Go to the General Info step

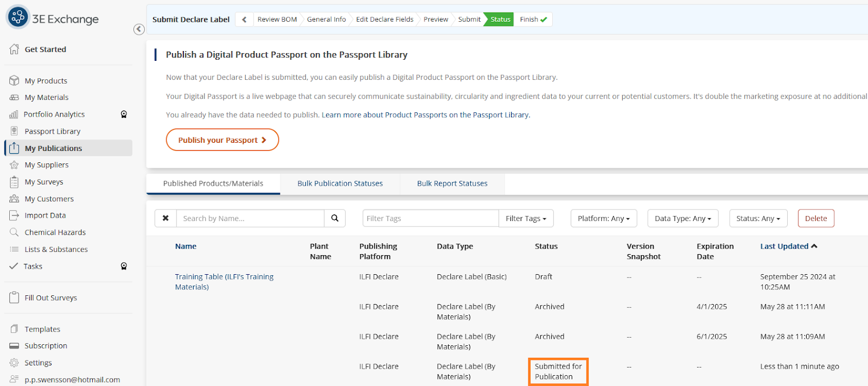(x=326, y=20)
